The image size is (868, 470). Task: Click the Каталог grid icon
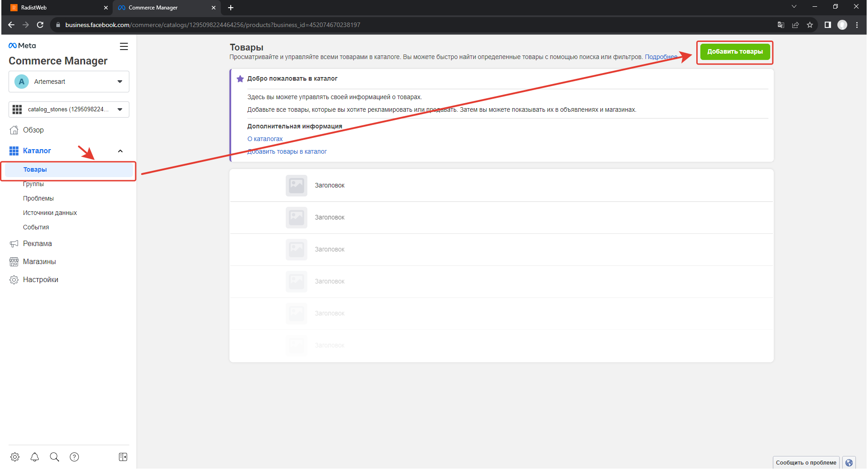click(14, 151)
